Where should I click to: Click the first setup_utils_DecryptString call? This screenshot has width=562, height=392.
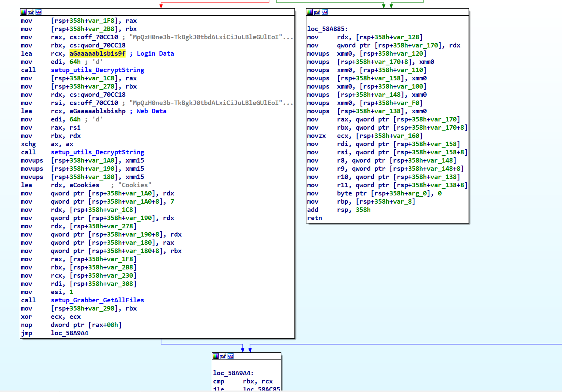[97, 70]
